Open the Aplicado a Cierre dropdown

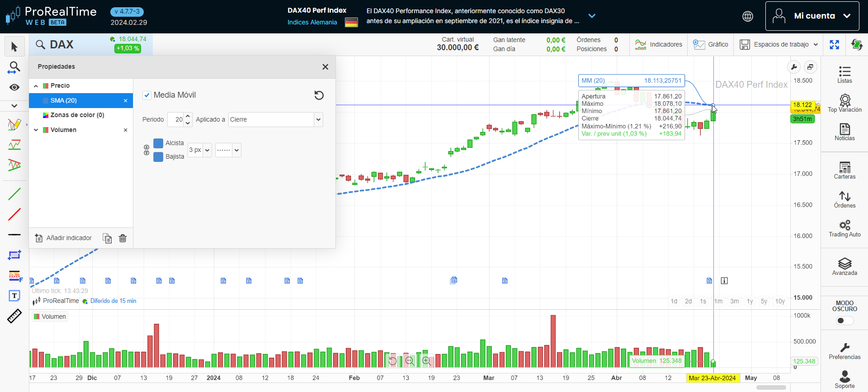275,120
